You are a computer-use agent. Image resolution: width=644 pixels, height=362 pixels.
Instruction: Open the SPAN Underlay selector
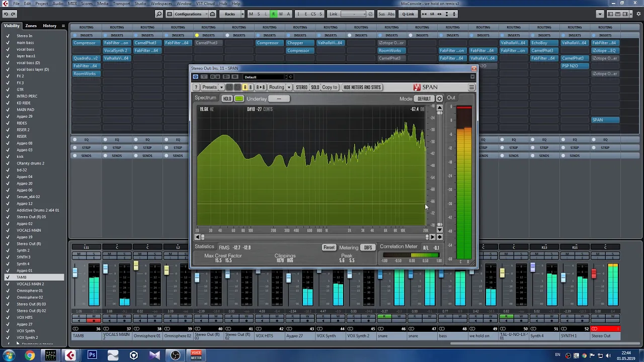279,99
